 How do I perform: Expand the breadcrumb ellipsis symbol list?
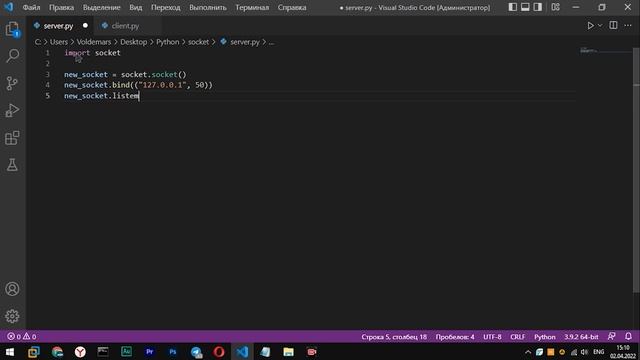271,42
